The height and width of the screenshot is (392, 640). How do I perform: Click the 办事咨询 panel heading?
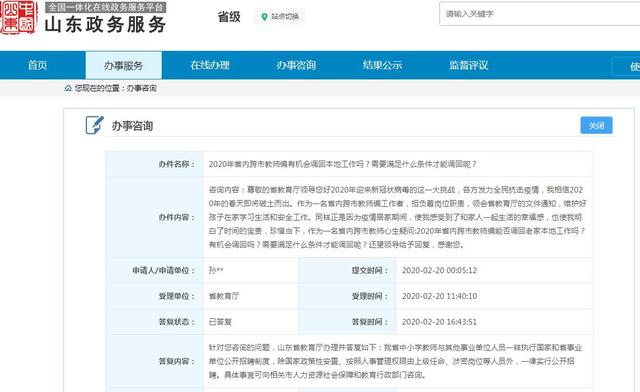tap(132, 126)
